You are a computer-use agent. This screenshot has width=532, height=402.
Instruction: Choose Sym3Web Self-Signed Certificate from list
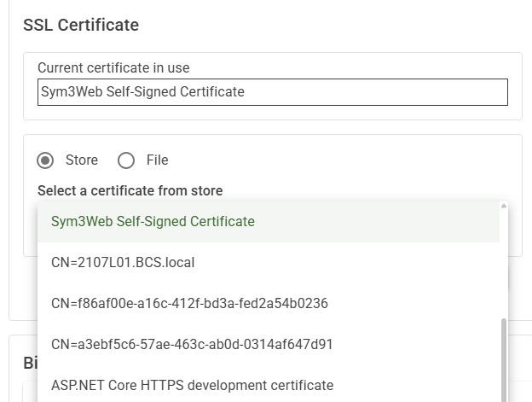pos(153,222)
